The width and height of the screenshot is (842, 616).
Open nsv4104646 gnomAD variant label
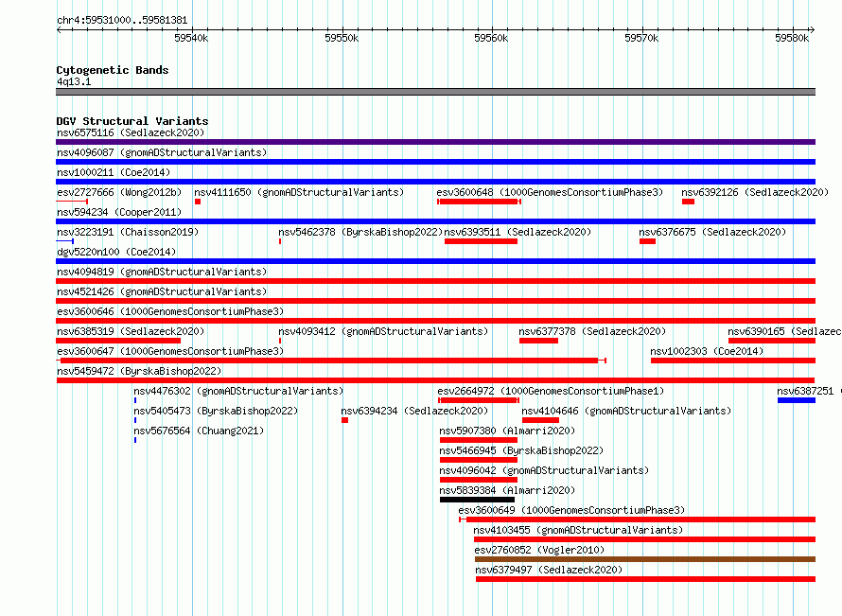(x=626, y=411)
